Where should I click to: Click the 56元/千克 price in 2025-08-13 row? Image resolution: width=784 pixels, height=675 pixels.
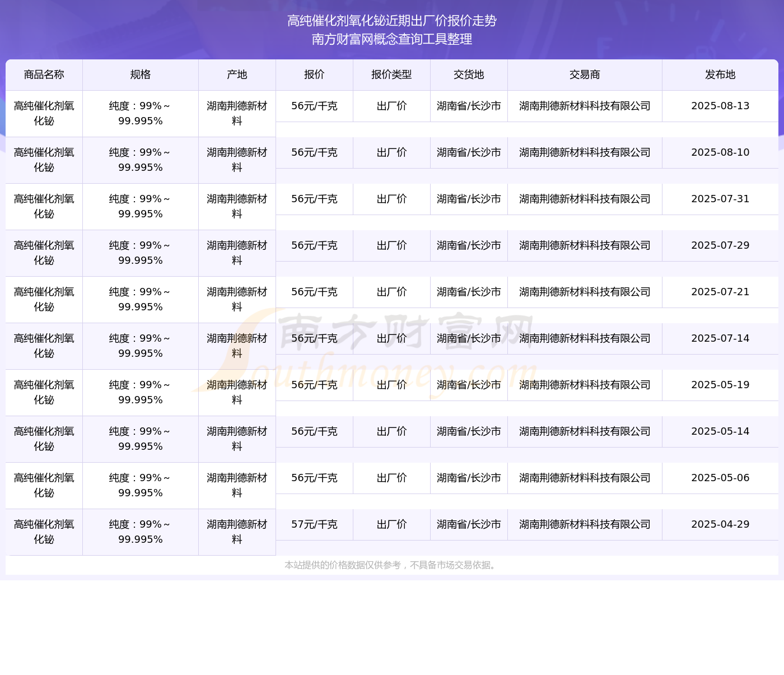click(x=314, y=106)
